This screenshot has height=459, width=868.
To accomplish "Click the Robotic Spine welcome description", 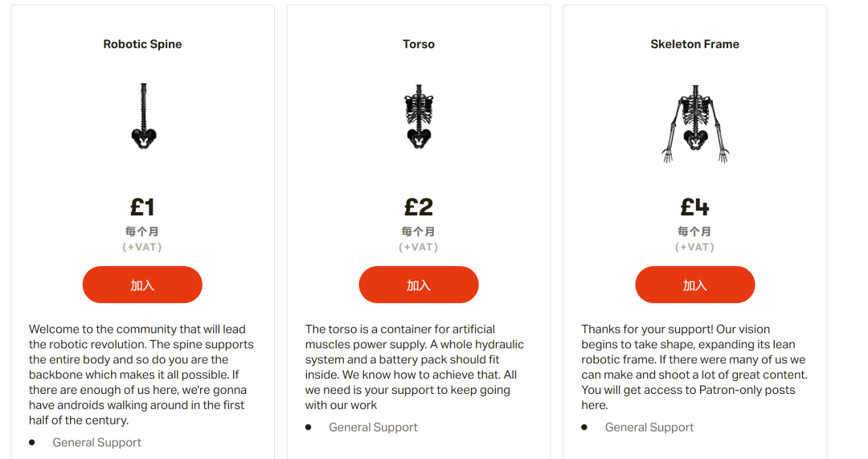I will click(141, 375).
